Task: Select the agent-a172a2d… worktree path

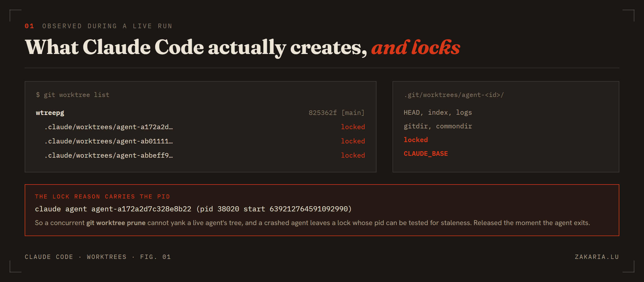Action: pyautogui.click(x=109, y=127)
